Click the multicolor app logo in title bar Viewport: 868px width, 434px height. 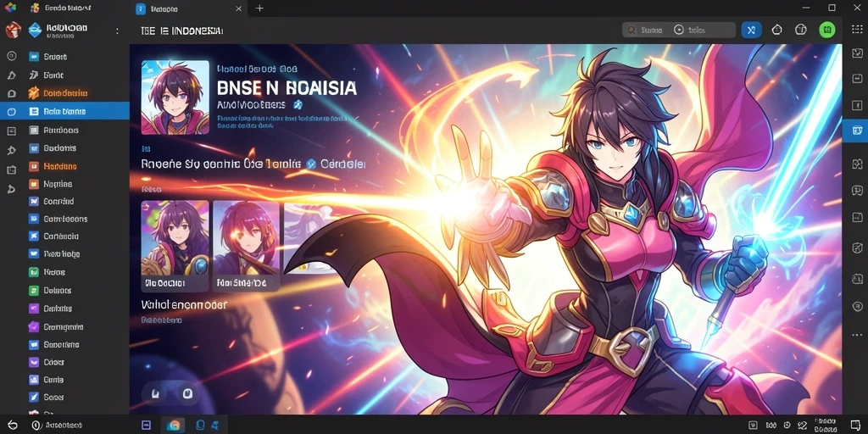point(10,8)
